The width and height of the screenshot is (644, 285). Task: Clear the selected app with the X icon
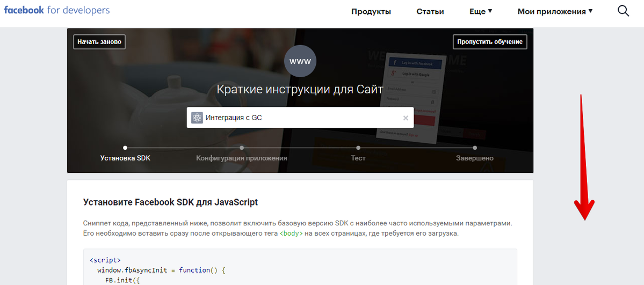click(x=406, y=118)
